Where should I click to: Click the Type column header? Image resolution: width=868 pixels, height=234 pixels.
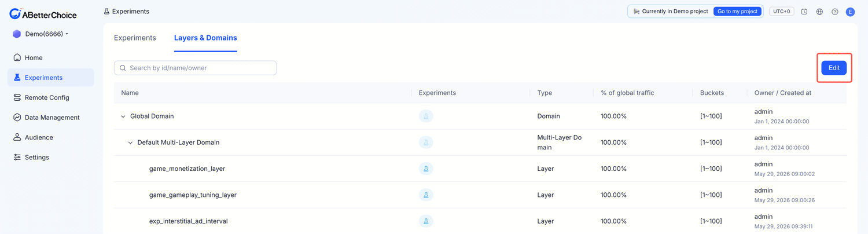click(545, 93)
